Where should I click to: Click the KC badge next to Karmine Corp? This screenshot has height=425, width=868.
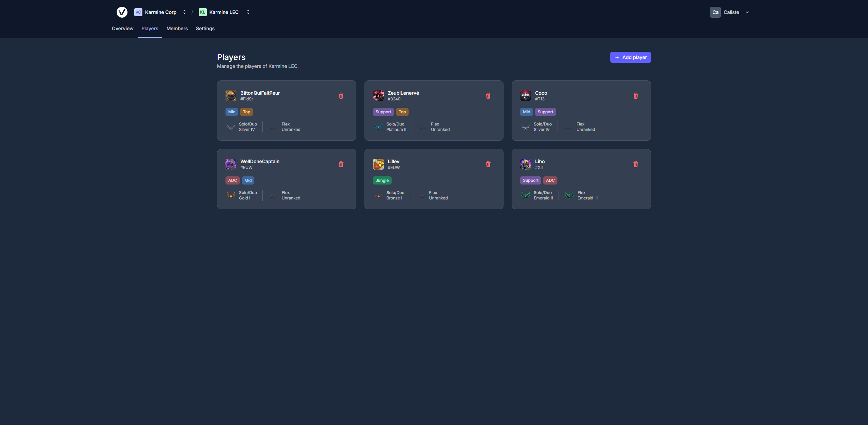(x=138, y=12)
